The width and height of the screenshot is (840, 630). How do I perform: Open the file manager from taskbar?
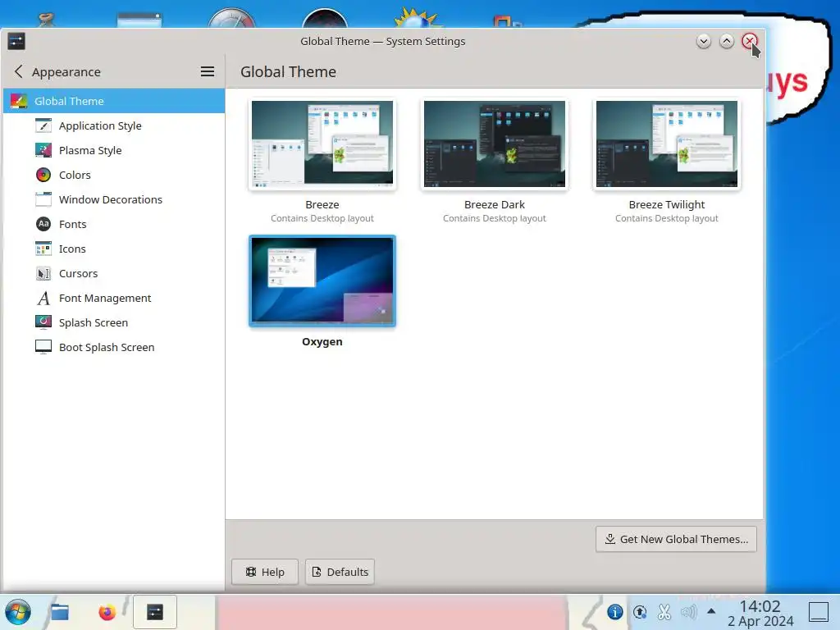tap(59, 612)
